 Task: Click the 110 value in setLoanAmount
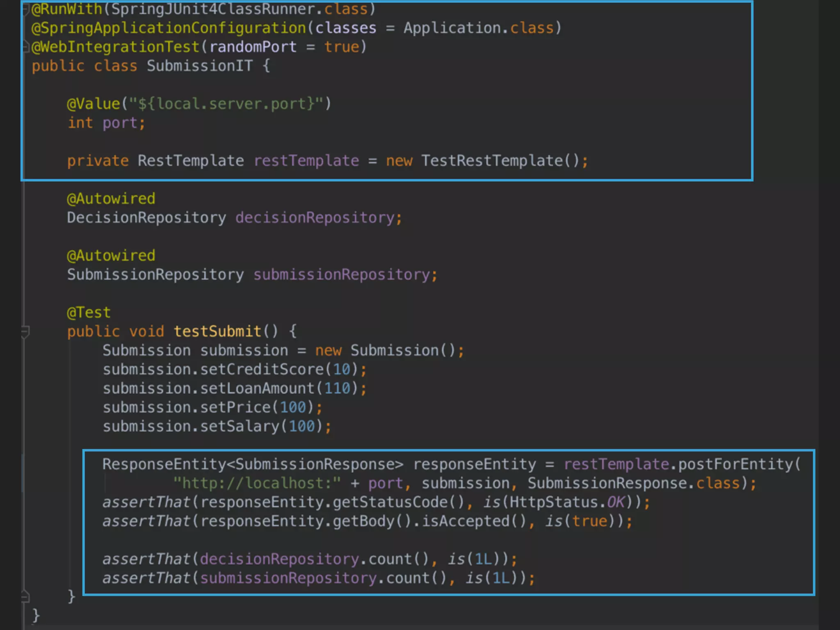point(338,388)
